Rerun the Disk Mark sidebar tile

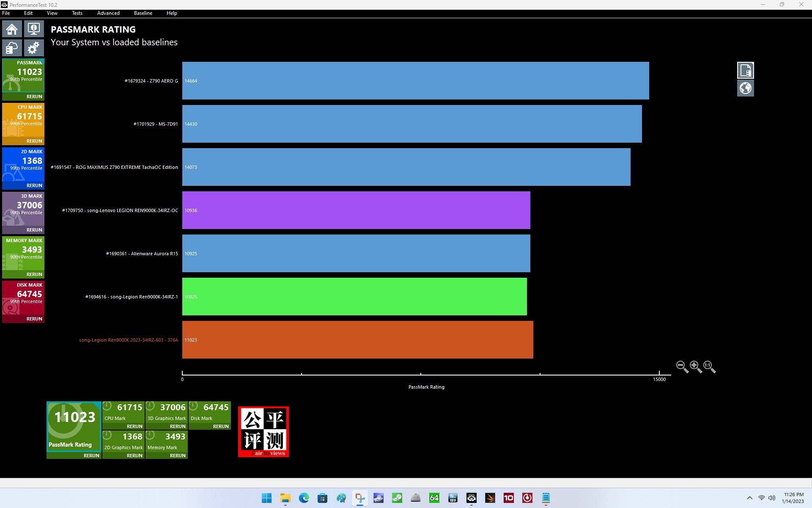tap(34, 319)
